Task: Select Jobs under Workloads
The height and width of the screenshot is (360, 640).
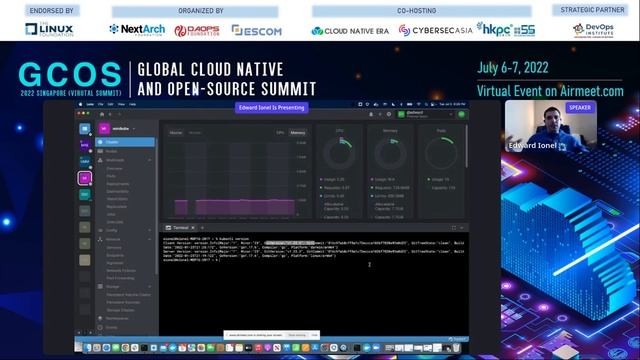Action: (111, 214)
